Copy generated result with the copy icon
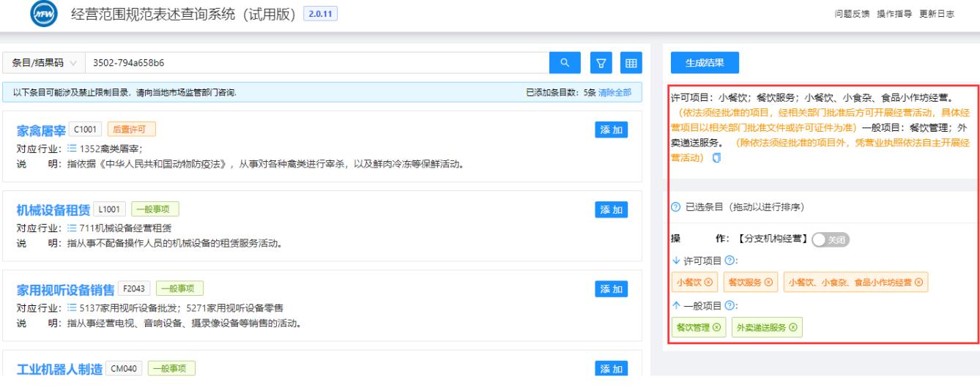 tap(716, 158)
